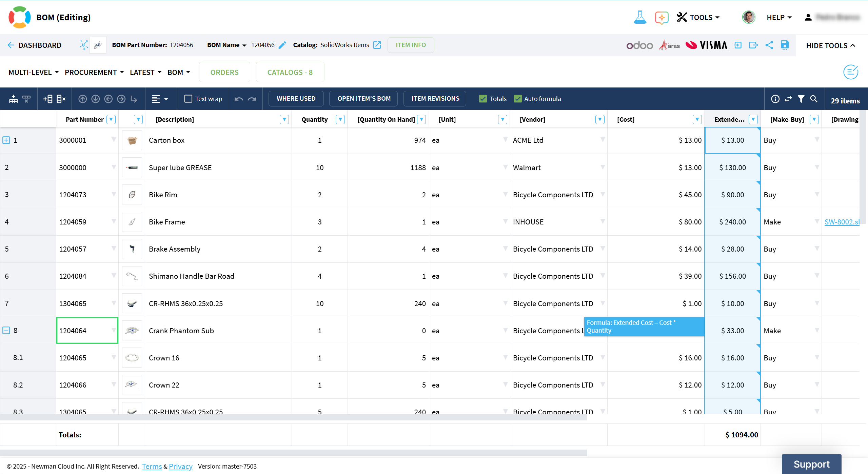Collapse row 8 Crank Phantom Sub
868x474 pixels.
[x=6, y=330]
